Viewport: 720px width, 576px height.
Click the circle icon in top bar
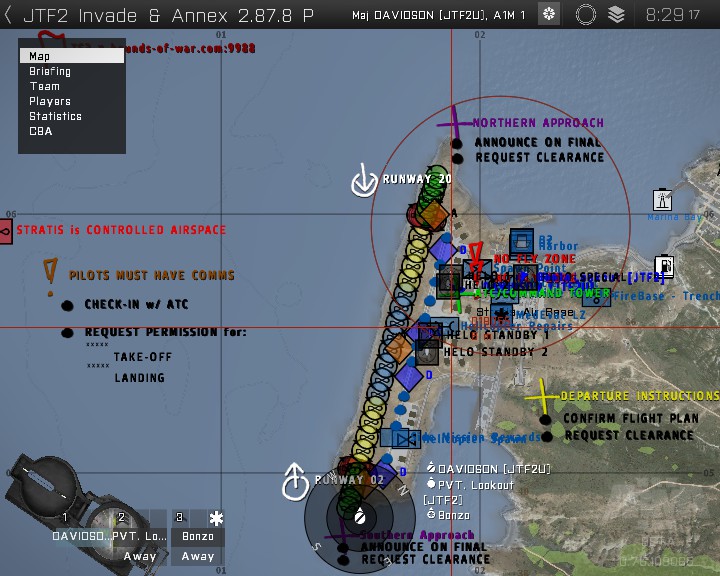[x=585, y=14]
